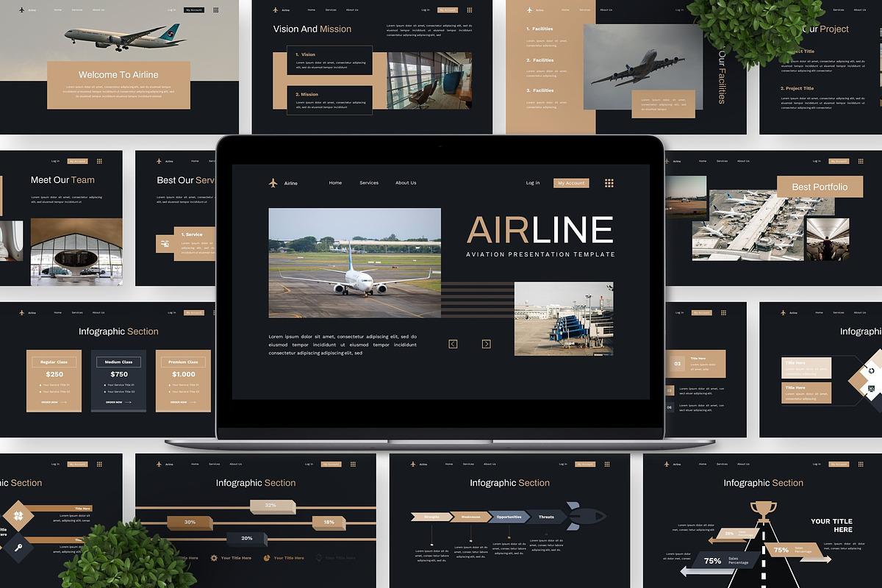Click the 'Threats' arrow on SWOT slide
The image size is (882, 588).
click(547, 517)
